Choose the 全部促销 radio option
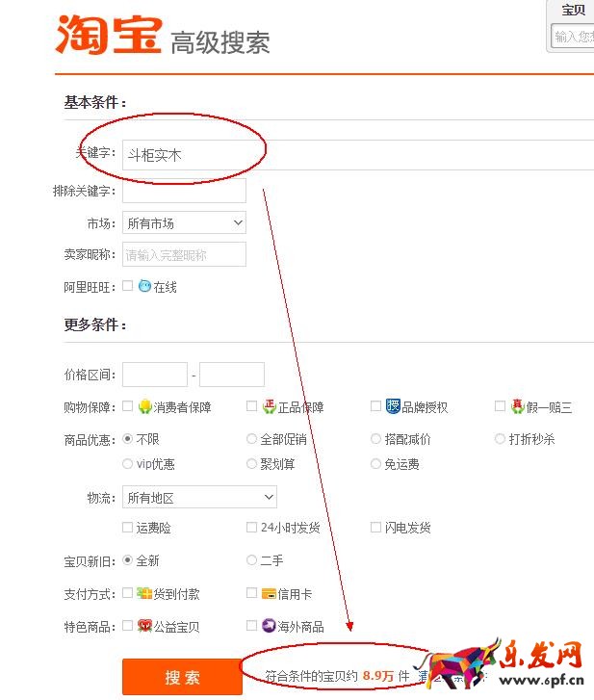Screen dimensions: 594x700 tap(252, 439)
